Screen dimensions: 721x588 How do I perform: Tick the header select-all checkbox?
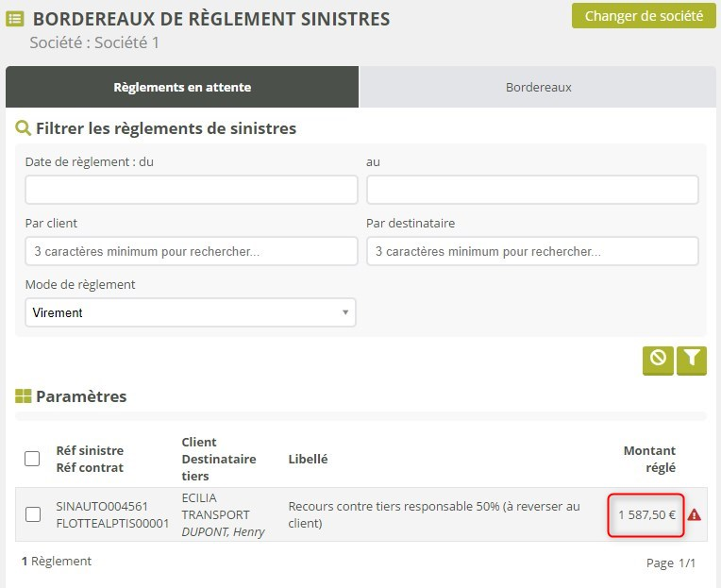pos(32,459)
